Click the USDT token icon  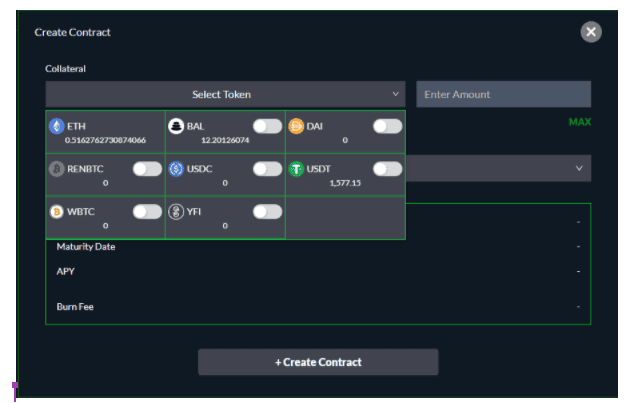296,169
